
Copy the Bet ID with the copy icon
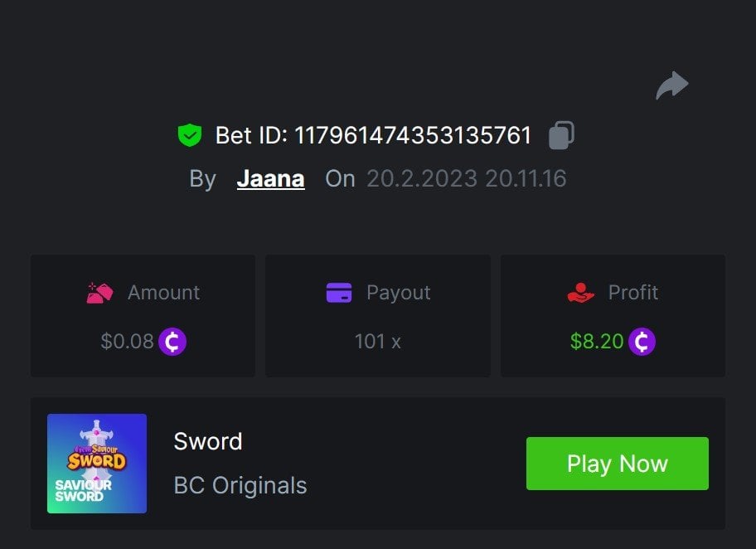coord(561,135)
